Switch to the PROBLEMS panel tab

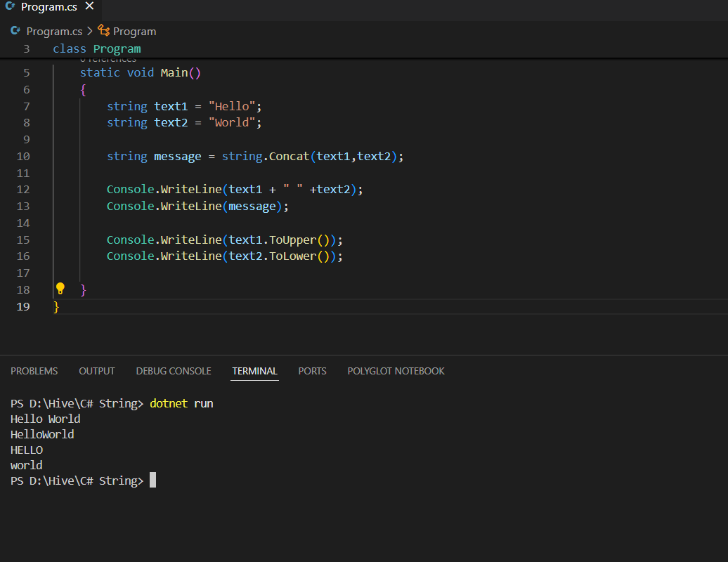34,371
